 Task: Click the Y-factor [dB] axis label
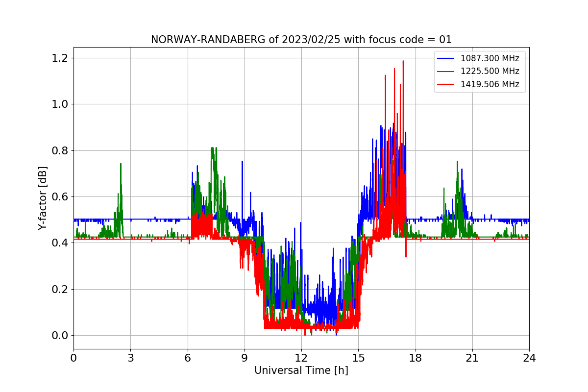[43, 198]
